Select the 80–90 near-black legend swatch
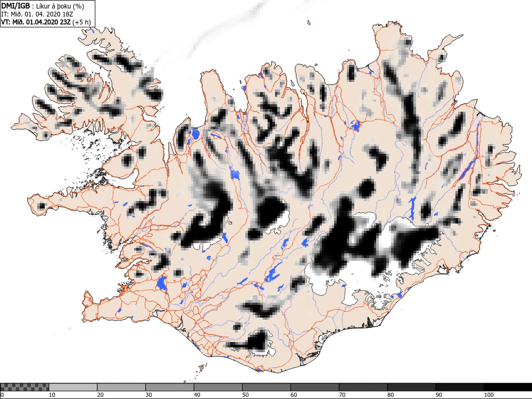532x399 pixels. 411,387
